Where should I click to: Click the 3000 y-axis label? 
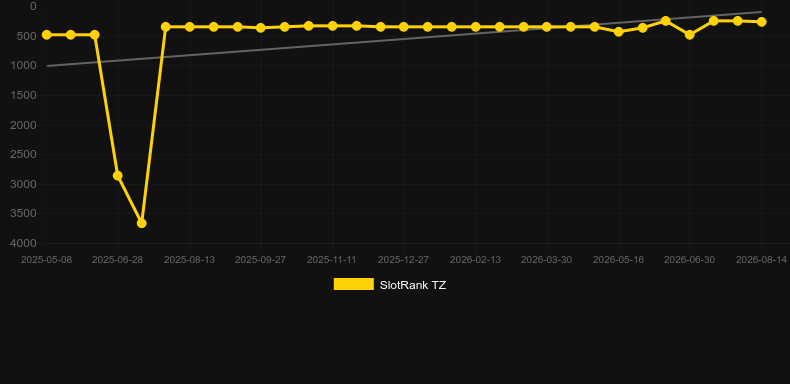pyautogui.click(x=24, y=184)
